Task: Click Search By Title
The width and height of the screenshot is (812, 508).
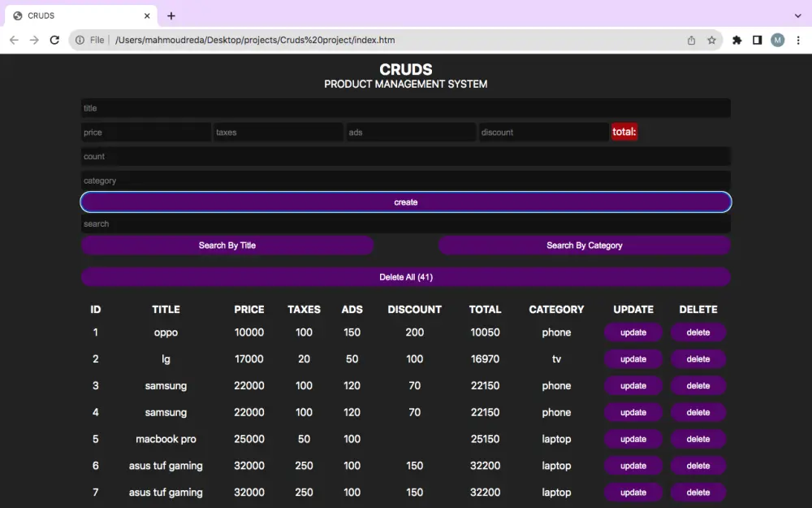Action: (227, 245)
